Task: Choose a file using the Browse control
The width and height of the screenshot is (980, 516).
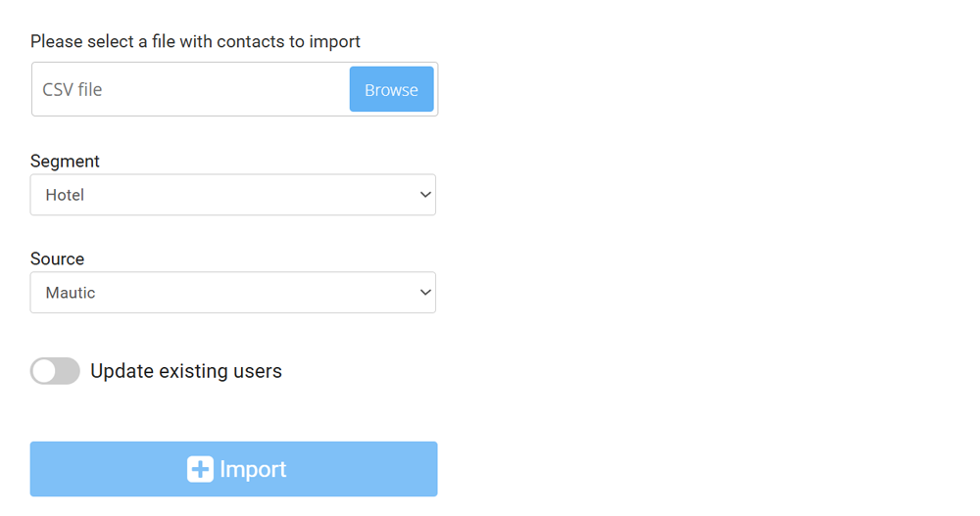Action: pos(391,89)
